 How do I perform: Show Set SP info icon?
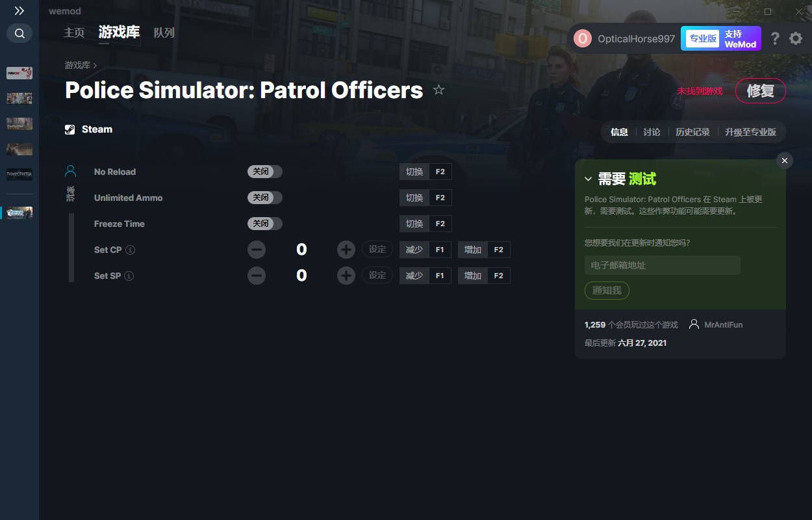point(129,276)
